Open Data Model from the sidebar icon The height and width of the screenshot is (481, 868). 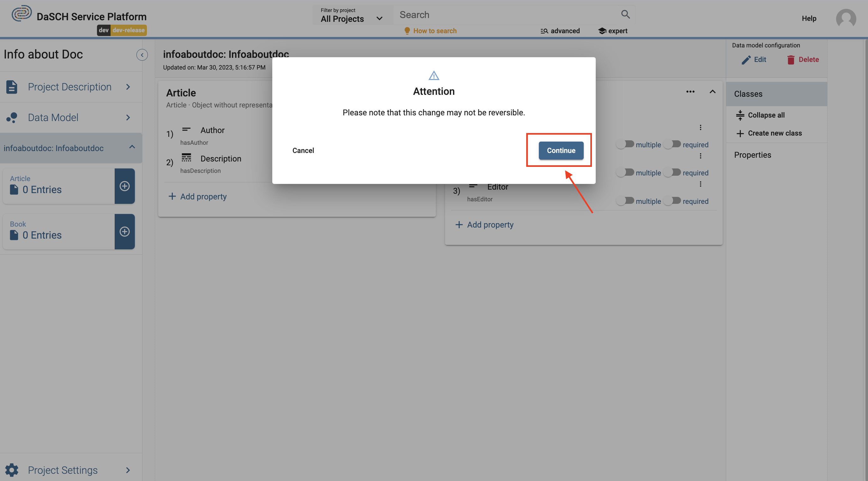coord(11,117)
